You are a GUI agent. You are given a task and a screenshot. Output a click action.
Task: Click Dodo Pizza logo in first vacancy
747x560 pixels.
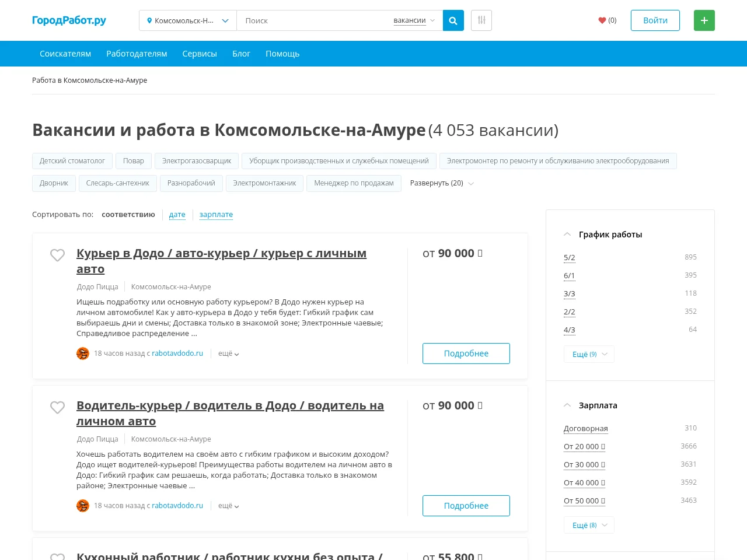83,353
